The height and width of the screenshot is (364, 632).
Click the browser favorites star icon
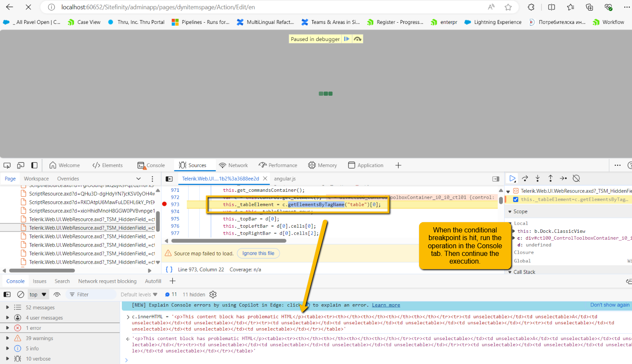click(x=508, y=7)
